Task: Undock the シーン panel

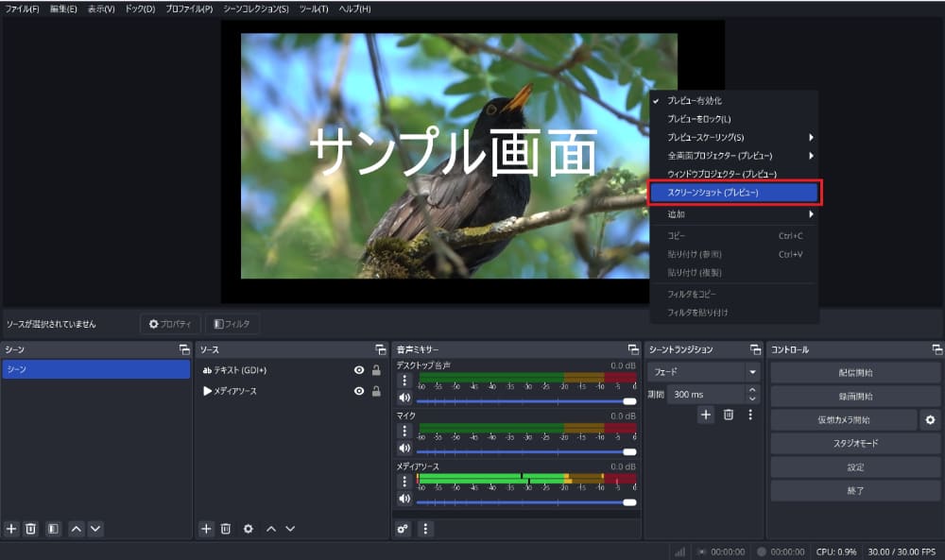Action: 184,349
